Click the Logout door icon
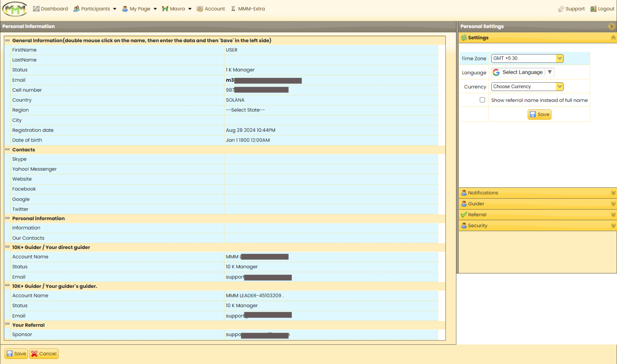The width and height of the screenshot is (617, 364). coord(593,9)
